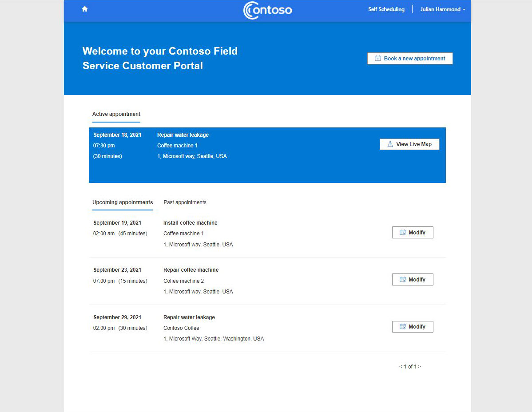Screen dimensions: 532x412
Task: Select the Upcoming appointments tab
Action: (x=123, y=202)
